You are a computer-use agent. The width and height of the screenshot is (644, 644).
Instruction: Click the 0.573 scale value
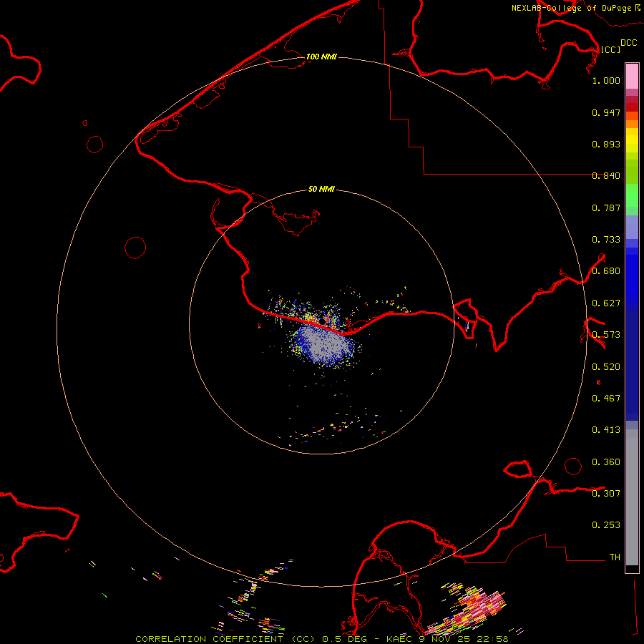(606, 335)
